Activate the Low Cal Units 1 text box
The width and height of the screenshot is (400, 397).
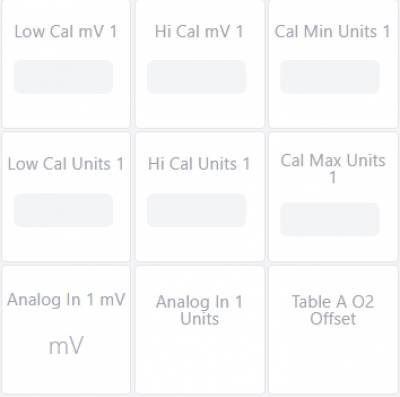63,210
